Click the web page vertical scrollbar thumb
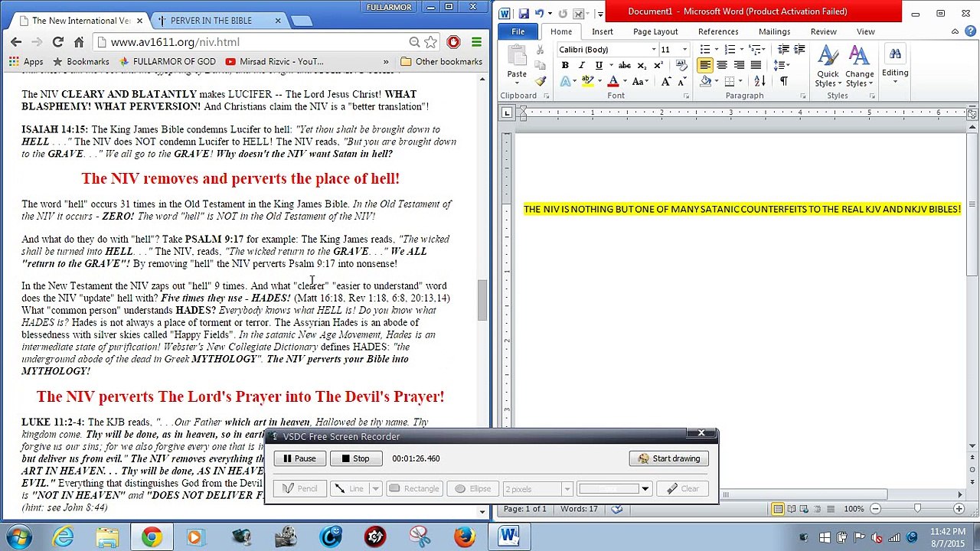 [482, 301]
